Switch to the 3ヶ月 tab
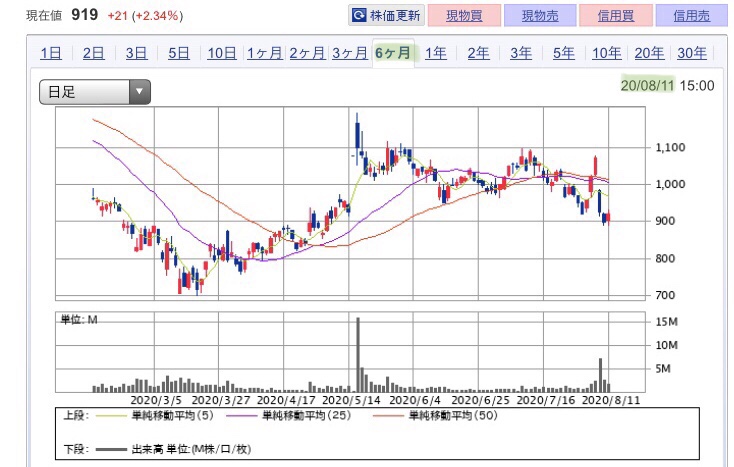This screenshot has width=734, height=467. tap(349, 54)
